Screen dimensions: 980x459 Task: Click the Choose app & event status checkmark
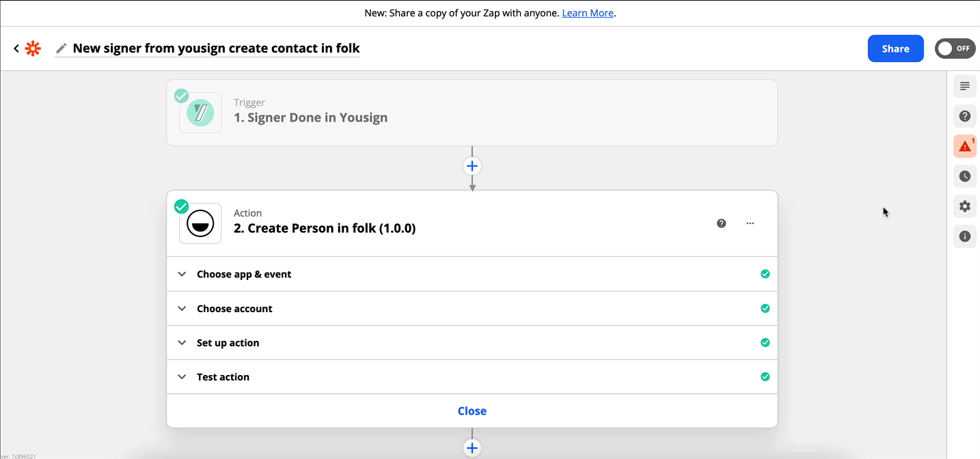[x=765, y=274]
